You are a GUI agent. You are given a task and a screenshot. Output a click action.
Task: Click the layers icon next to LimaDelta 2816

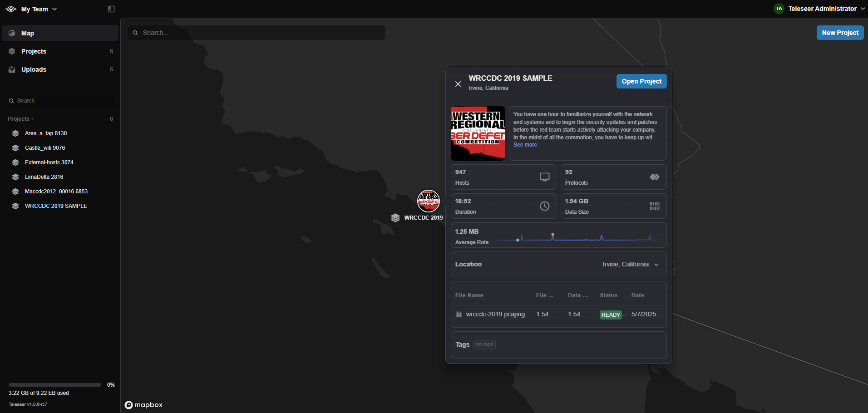[x=15, y=177]
